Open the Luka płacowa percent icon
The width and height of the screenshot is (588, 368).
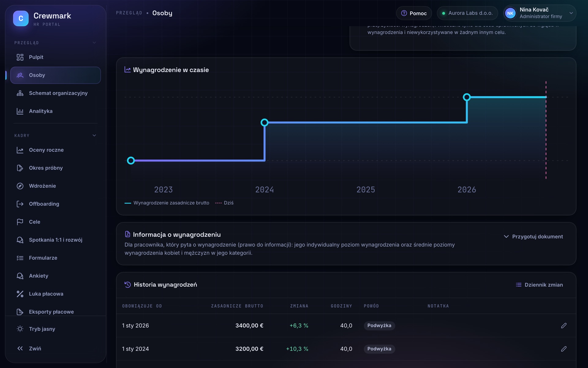click(x=20, y=294)
